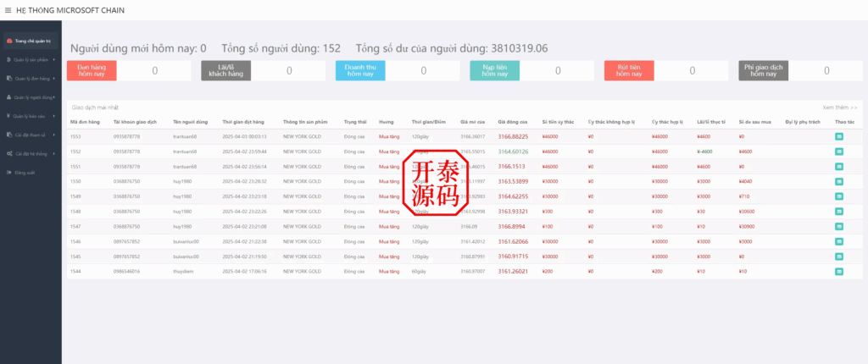
Task: Expand Quản lý báo cáo menu
Action: [31, 116]
